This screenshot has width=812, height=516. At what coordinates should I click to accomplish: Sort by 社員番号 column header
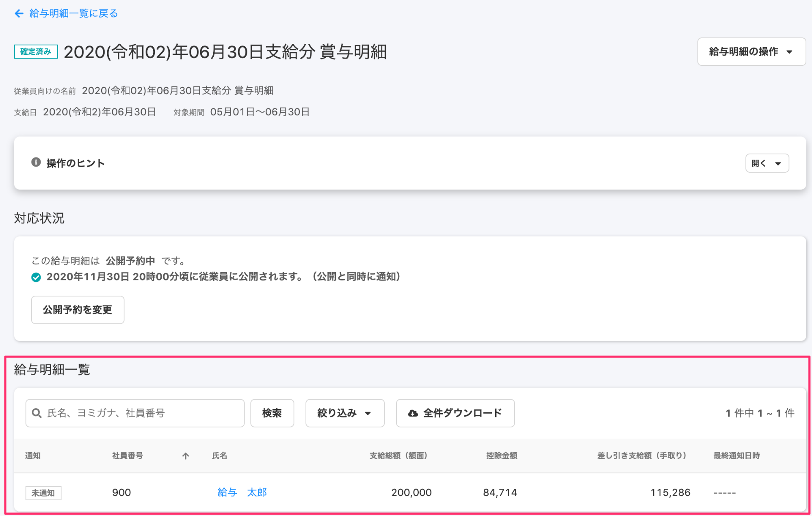(128, 456)
